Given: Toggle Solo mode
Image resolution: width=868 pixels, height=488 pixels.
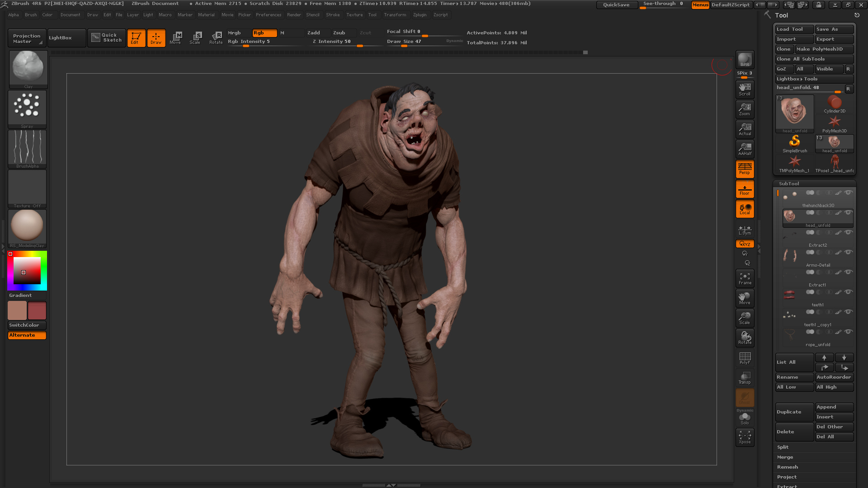Looking at the screenshot, I should (745, 418).
